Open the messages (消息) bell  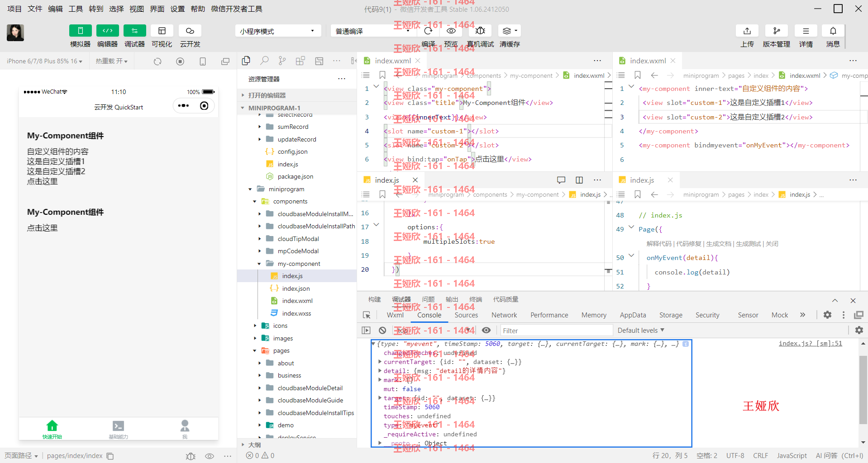(x=833, y=31)
